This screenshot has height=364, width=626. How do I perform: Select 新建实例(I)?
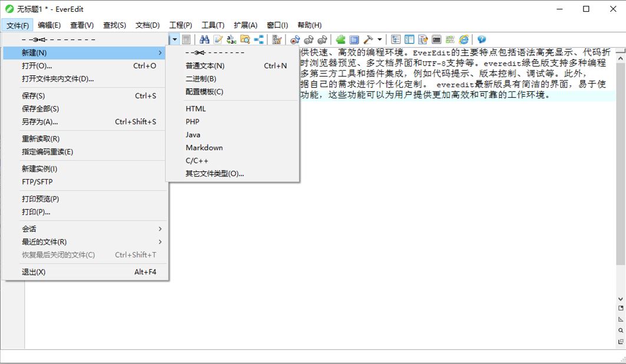tap(84, 169)
